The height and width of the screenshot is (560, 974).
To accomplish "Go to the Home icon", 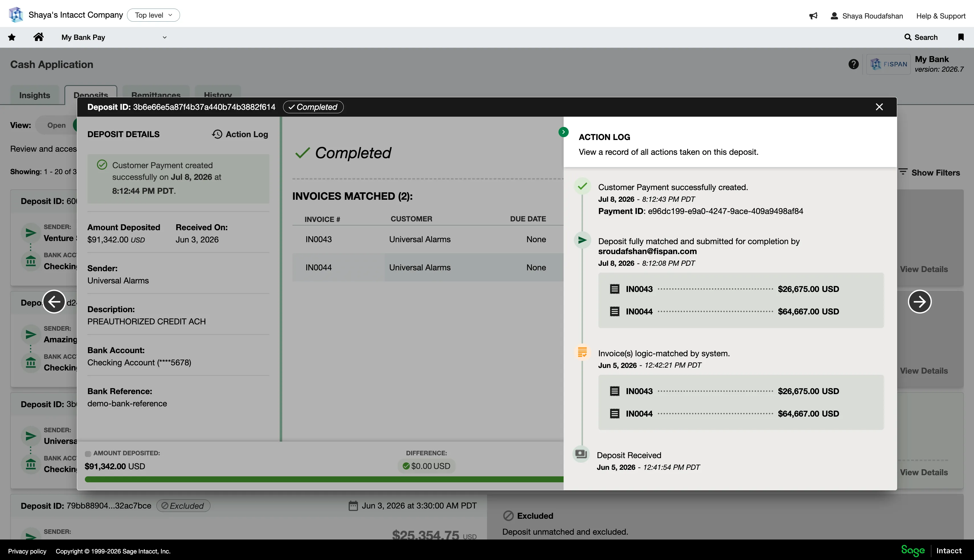I will tap(38, 37).
